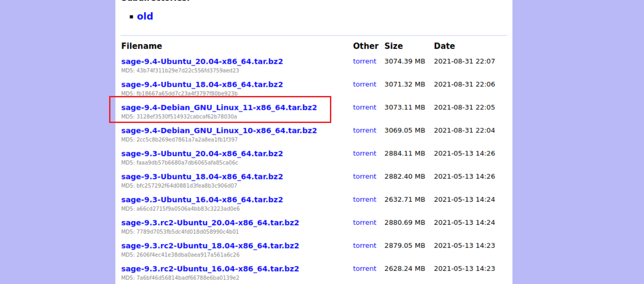Click torrent link for sage-9.3.rc2-Ubuntu_18.04
This screenshot has width=644, height=284.
coord(364,245)
